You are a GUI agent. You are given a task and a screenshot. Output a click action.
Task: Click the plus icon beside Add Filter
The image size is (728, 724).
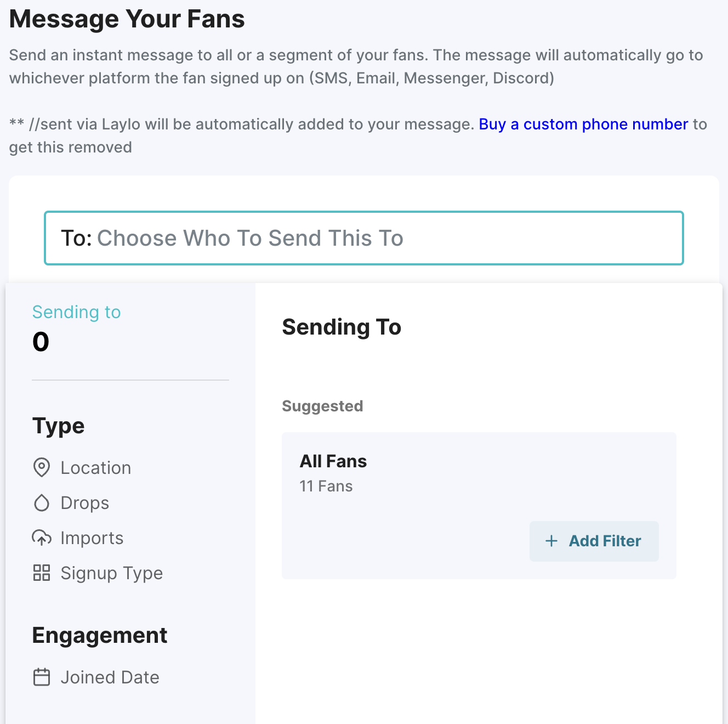pyautogui.click(x=551, y=541)
